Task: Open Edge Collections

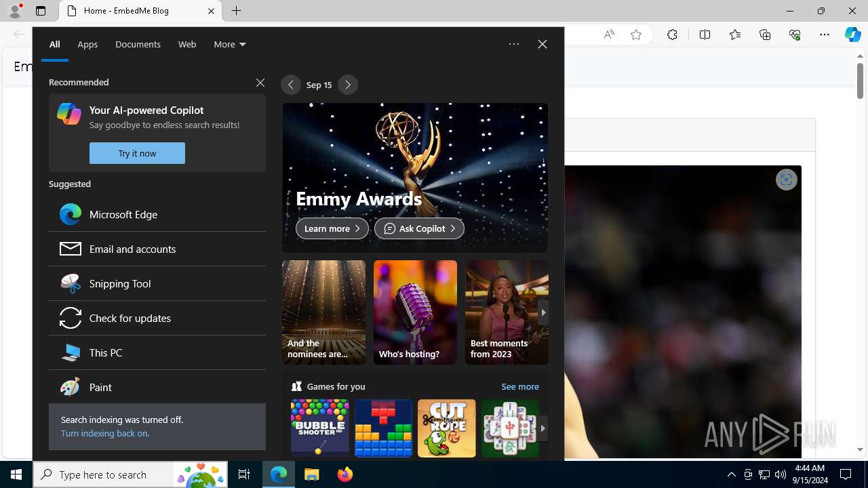Action: (x=765, y=35)
